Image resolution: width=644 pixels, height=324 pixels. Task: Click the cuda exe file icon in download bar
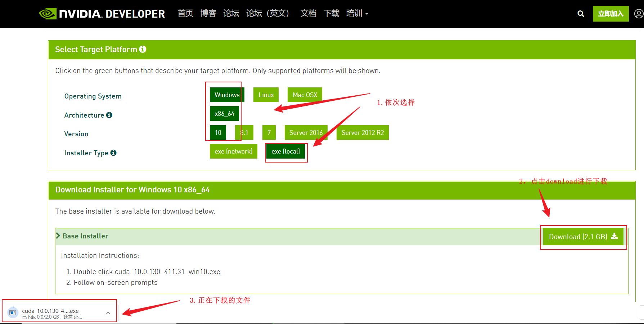(x=13, y=312)
